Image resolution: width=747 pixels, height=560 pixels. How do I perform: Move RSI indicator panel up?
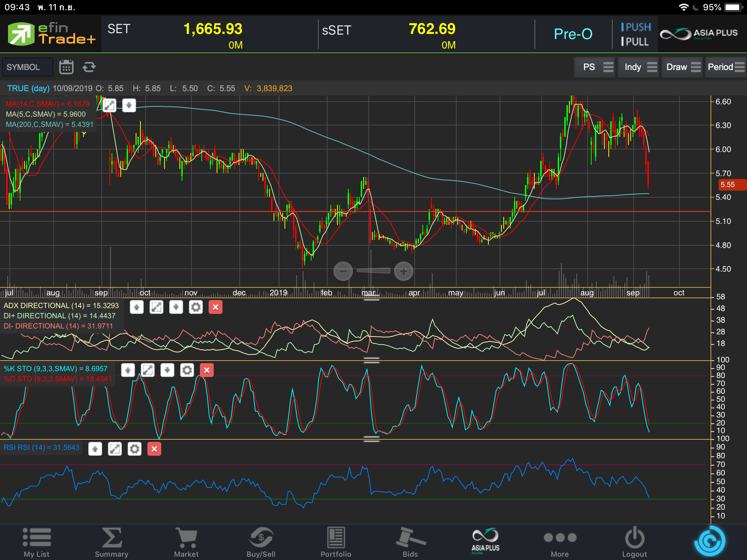click(95, 449)
